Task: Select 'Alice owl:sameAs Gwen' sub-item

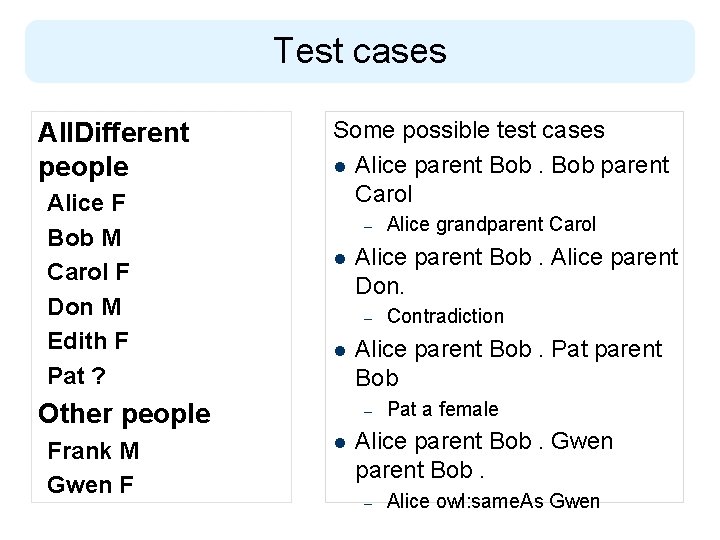Action: [x=492, y=501]
